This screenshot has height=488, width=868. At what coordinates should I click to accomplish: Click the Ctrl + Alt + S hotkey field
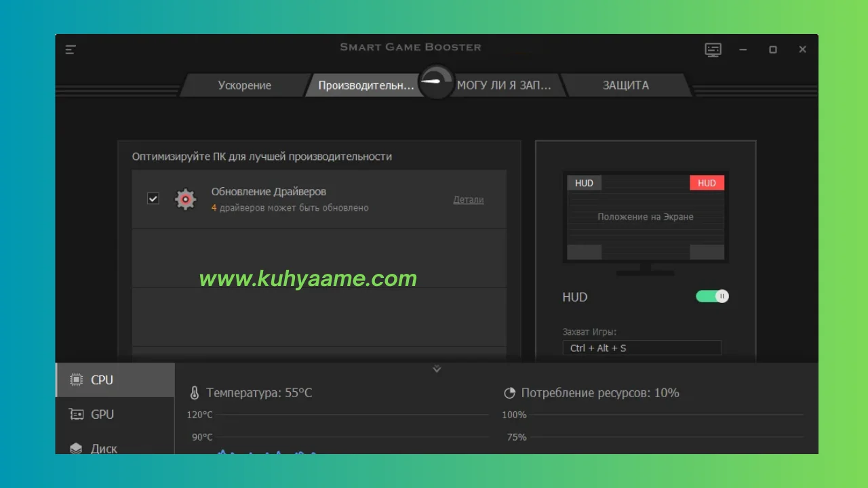(x=642, y=348)
